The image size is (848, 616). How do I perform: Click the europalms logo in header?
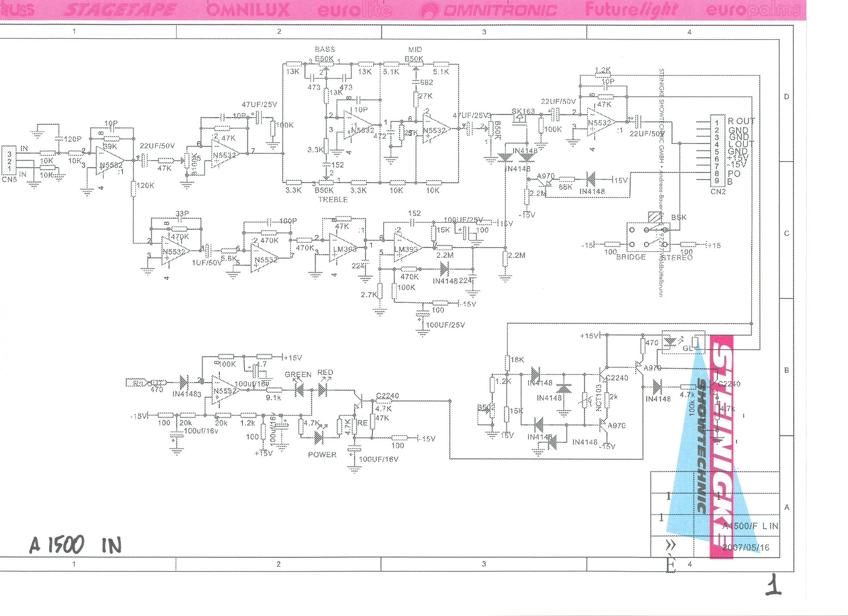click(x=754, y=10)
